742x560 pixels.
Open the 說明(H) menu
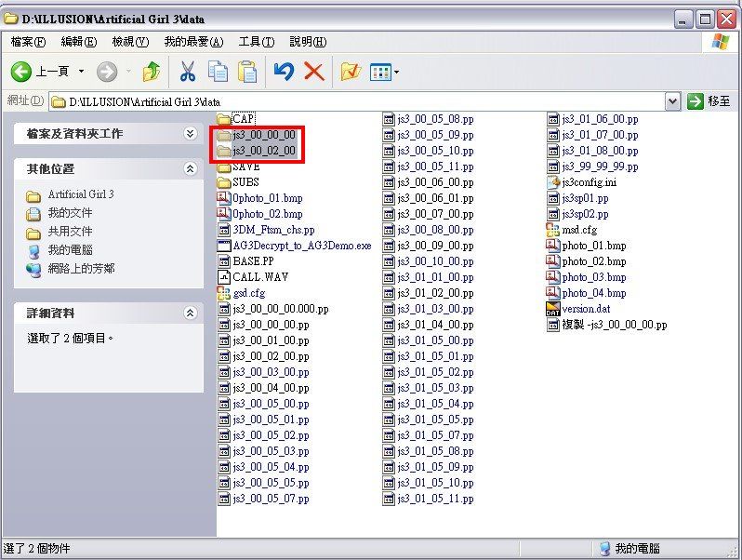pyautogui.click(x=308, y=42)
